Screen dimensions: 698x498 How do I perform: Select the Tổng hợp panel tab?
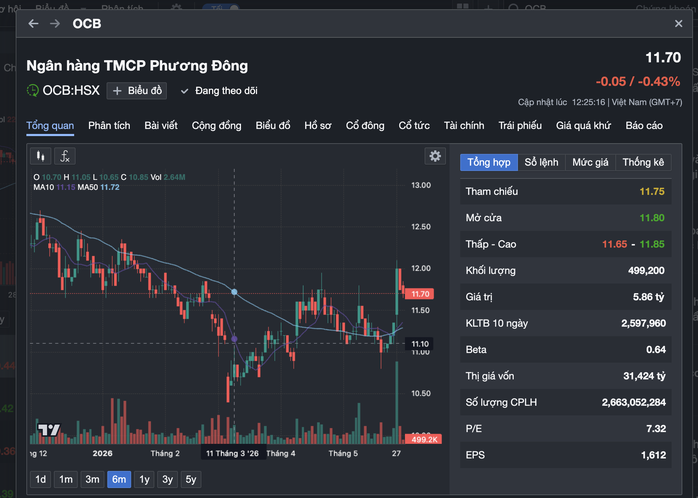489,162
